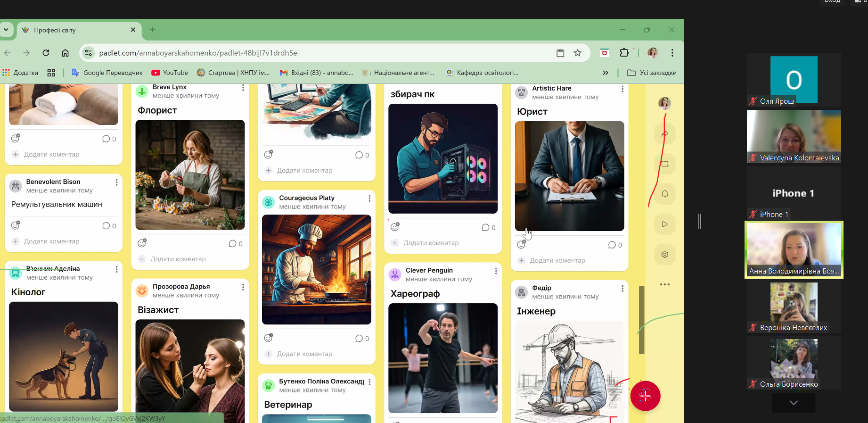Open options menu for Clever Penguin post
The image size is (868, 423).
tap(496, 271)
